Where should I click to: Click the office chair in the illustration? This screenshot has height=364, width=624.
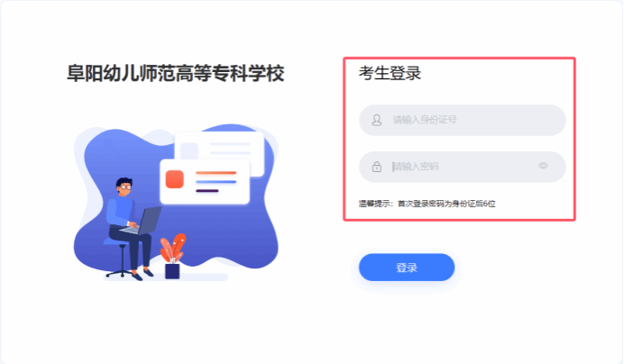(x=122, y=259)
